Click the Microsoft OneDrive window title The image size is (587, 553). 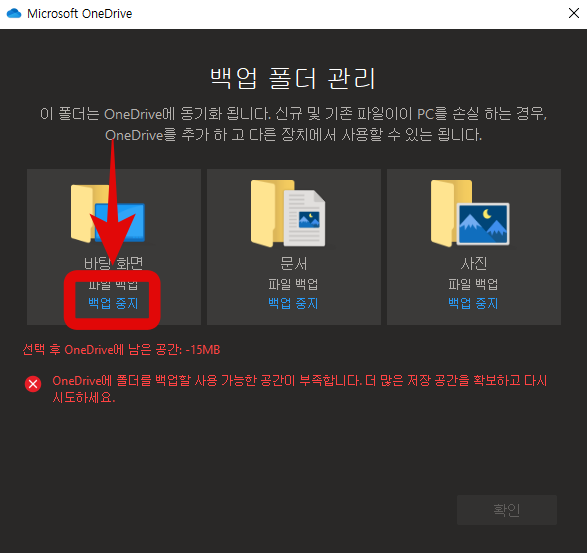pyautogui.click(x=80, y=14)
